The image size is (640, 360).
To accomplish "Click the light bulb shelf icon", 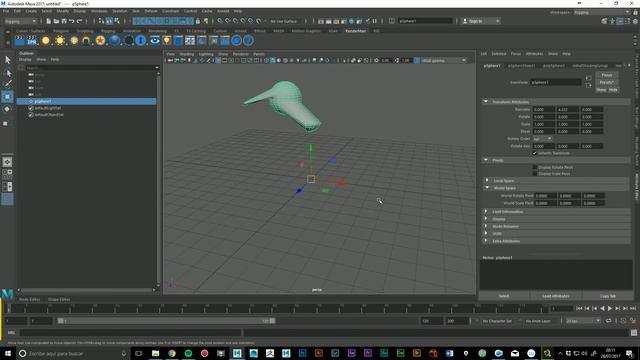I will coord(167,40).
